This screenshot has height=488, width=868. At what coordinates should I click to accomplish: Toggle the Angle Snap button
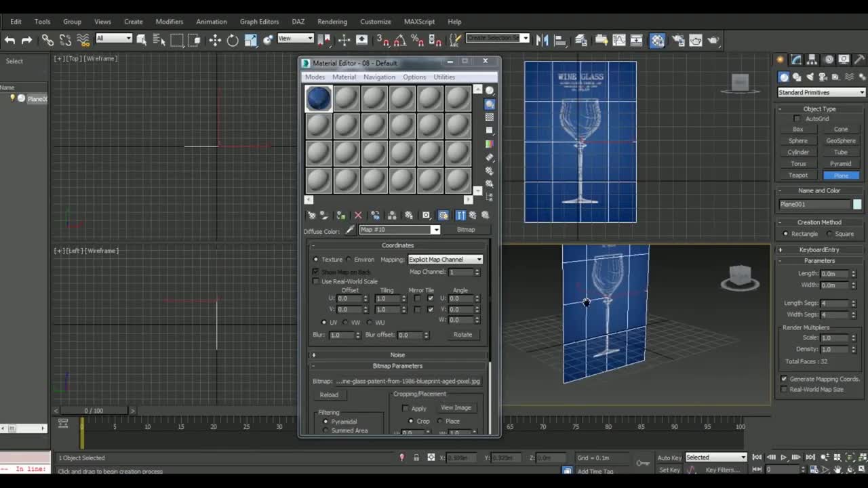coord(401,40)
